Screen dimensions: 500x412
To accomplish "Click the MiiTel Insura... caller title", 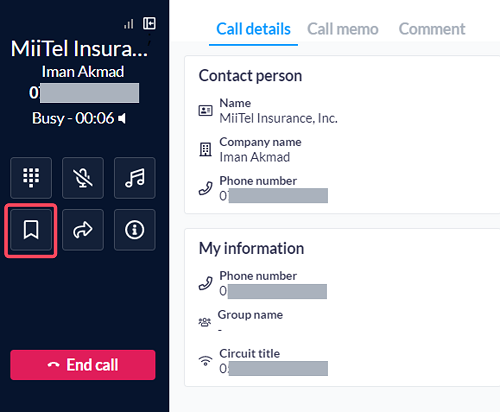I will (x=79, y=49).
